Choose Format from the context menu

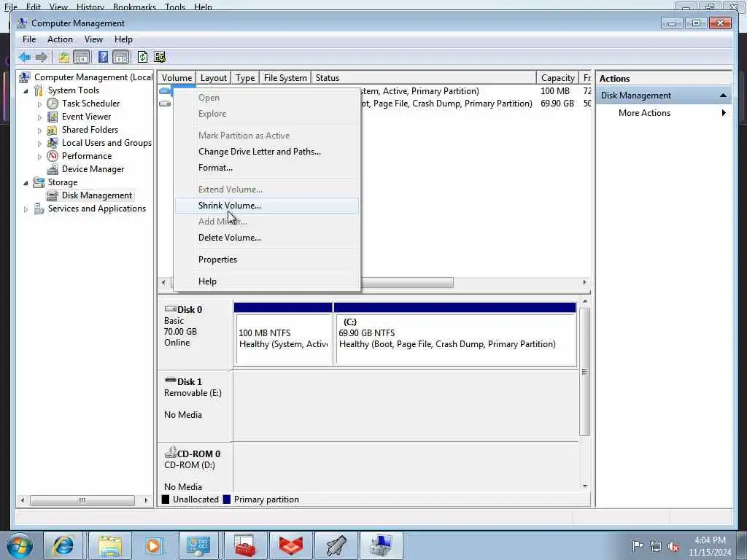(266, 168)
